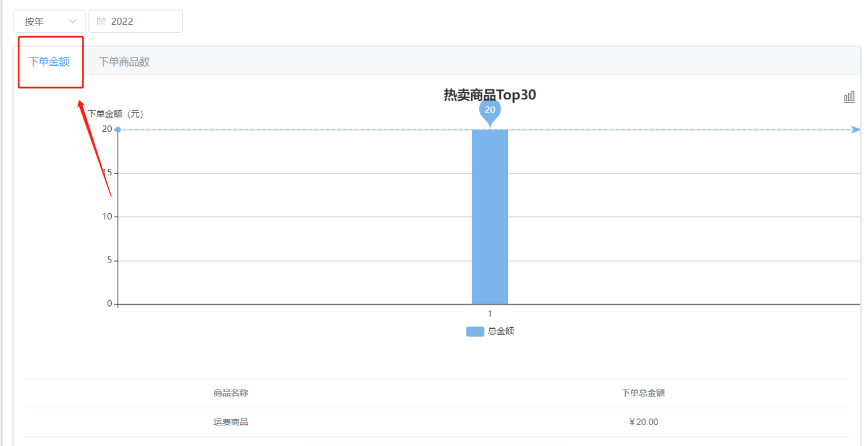Click the blue 总金额 legend swatch

[475, 331]
